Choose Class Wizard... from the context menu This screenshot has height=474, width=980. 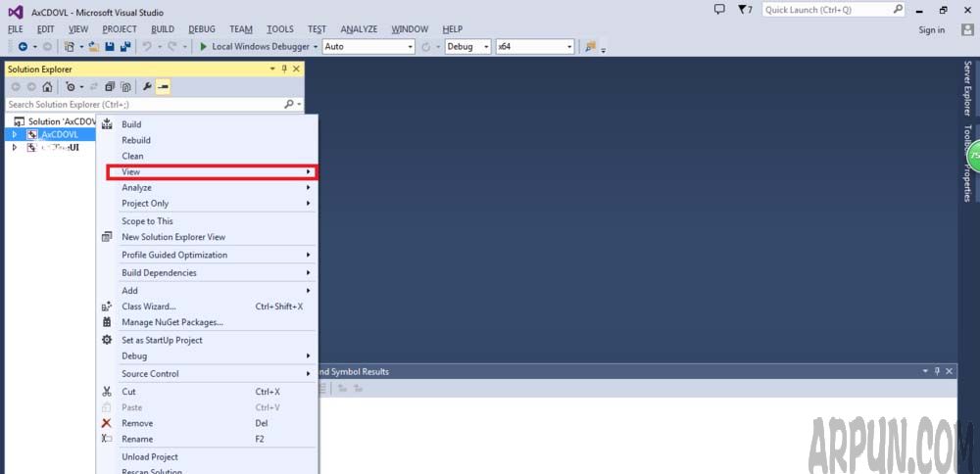[208, 306]
